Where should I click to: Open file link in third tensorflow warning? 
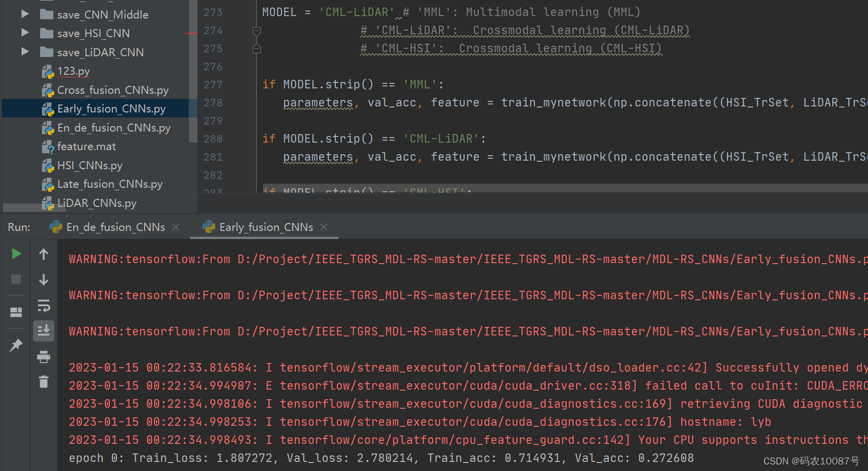tap(552, 331)
